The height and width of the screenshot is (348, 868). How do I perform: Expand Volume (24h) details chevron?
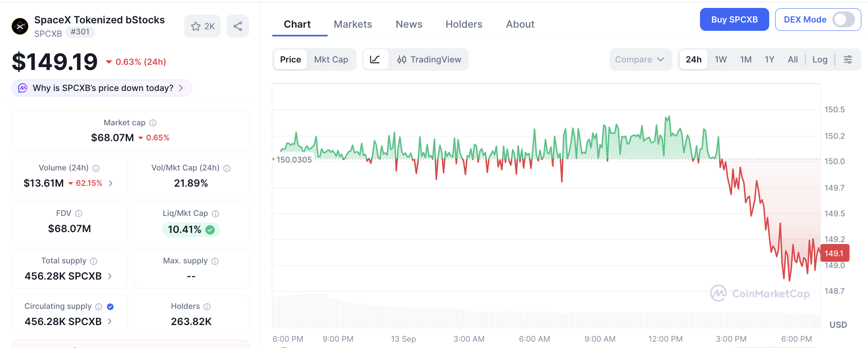click(x=111, y=183)
